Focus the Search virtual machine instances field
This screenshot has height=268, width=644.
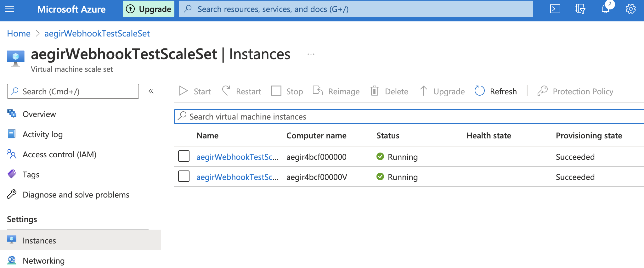point(409,116)
